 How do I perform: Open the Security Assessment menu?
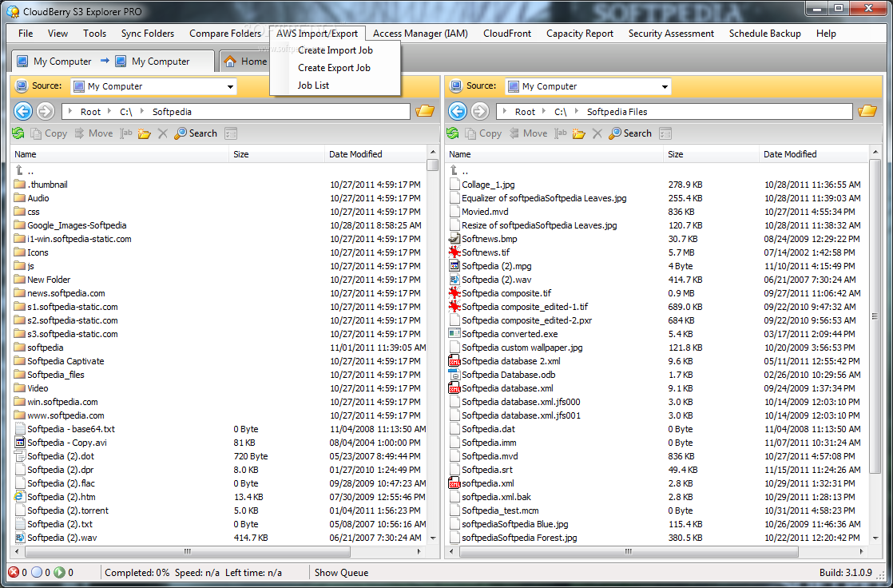[671, 34]
